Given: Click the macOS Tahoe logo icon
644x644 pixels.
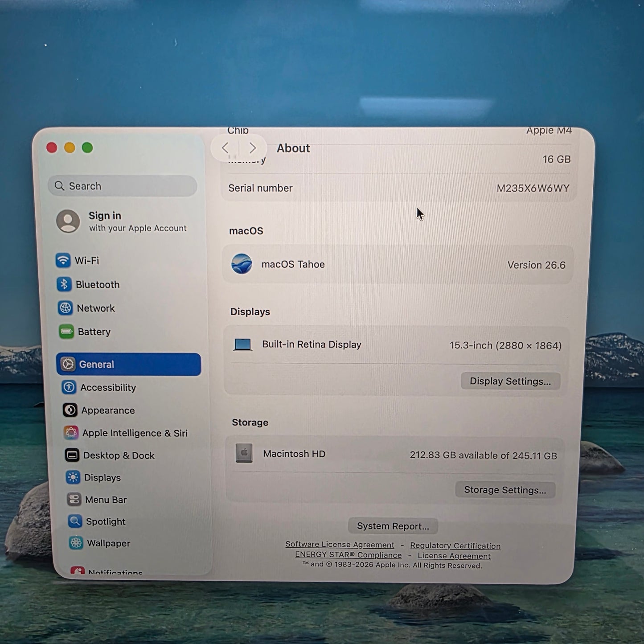Looking at the screenshot, I should tap(242, 264).
